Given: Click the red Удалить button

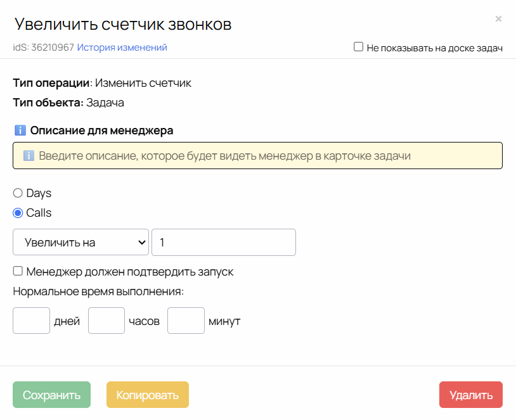Looking at the screenshot, I should [471, 395].
